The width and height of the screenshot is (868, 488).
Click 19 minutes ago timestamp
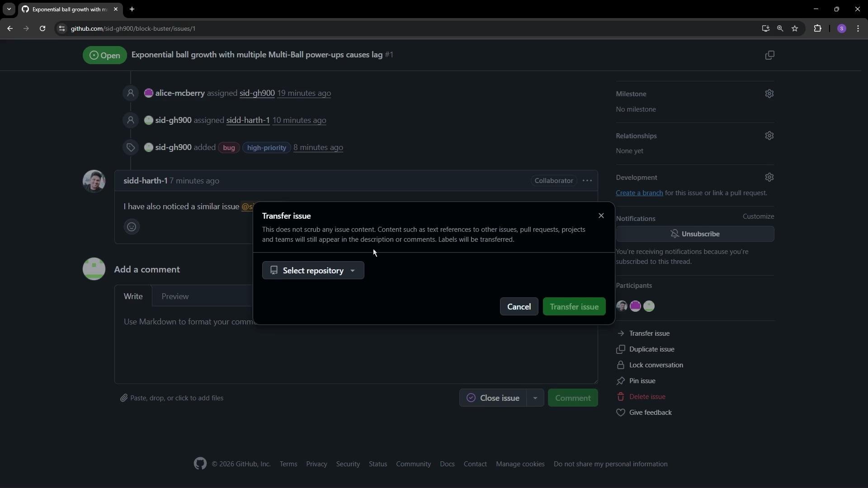tap(304, 93)
